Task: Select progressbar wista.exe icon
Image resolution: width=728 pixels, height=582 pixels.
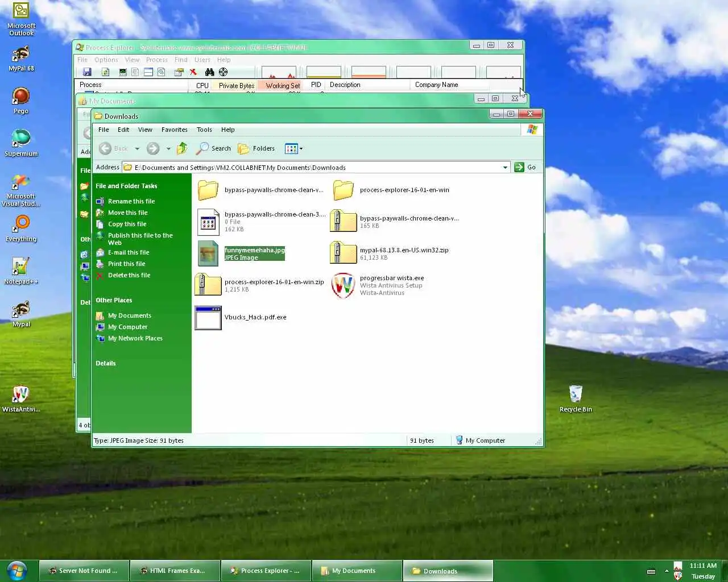Action: 344,285
